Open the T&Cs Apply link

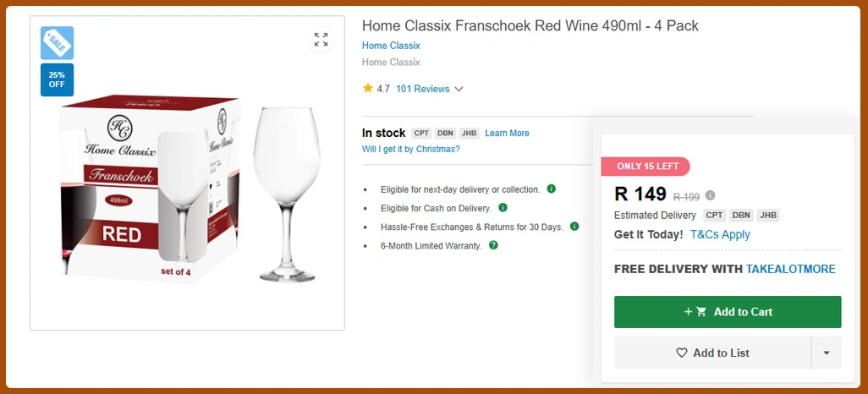[x=720, y=234]
